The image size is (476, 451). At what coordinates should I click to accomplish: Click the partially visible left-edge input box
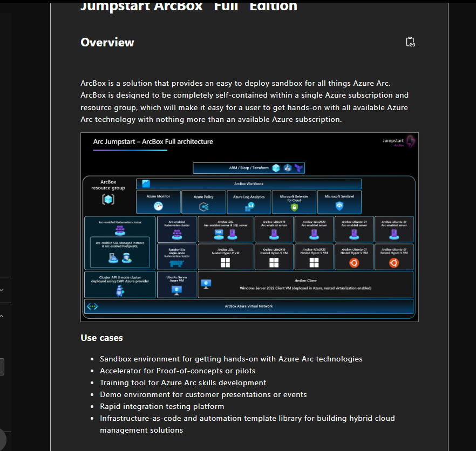2,367
